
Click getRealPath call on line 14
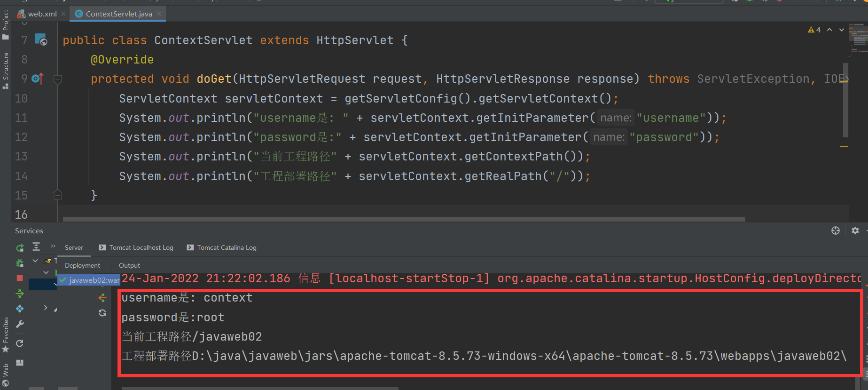point(503,176)
